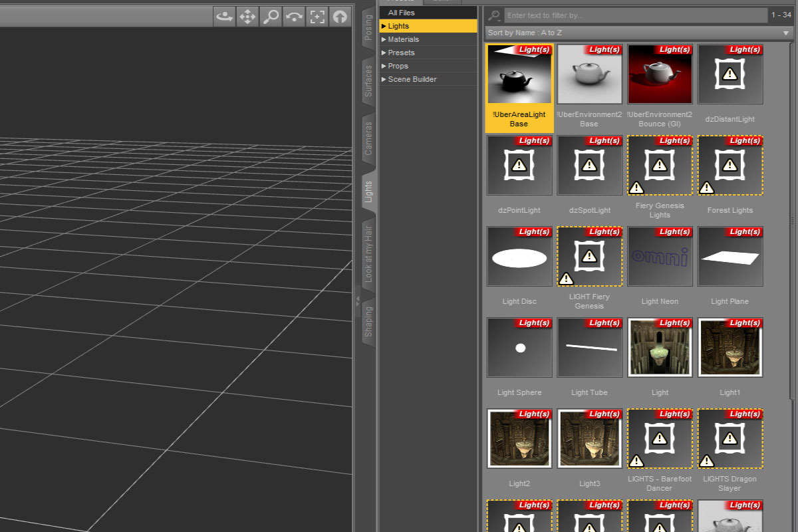The height and width of the screenshot is (532, 798).
Task: Select All Files in category list
Action: [428, 13]
